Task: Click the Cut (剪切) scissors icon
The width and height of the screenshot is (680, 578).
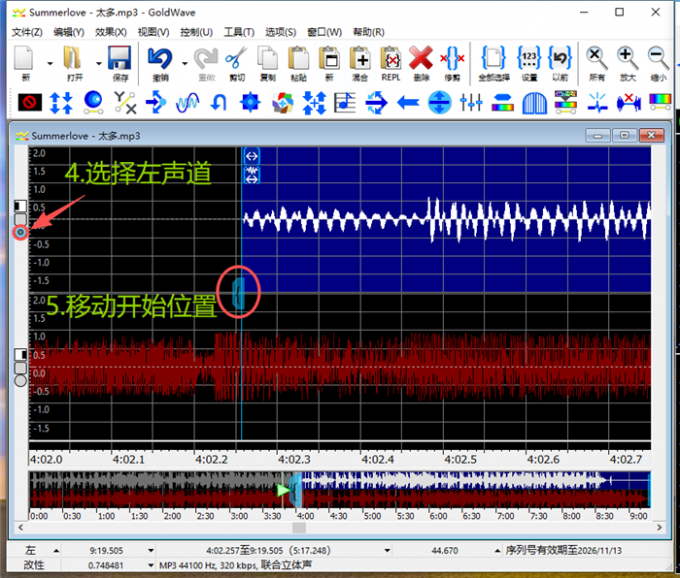Action: click(x=236, y=58)
